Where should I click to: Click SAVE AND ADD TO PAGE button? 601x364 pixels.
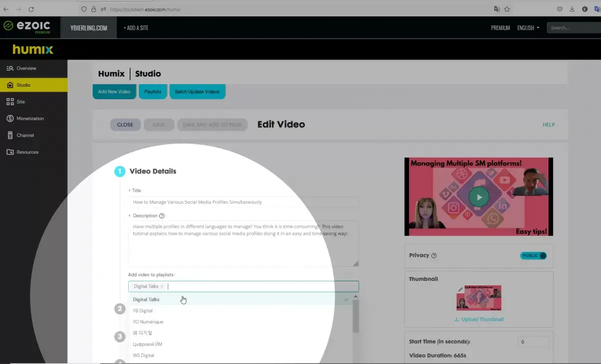(x=212, y=125)
